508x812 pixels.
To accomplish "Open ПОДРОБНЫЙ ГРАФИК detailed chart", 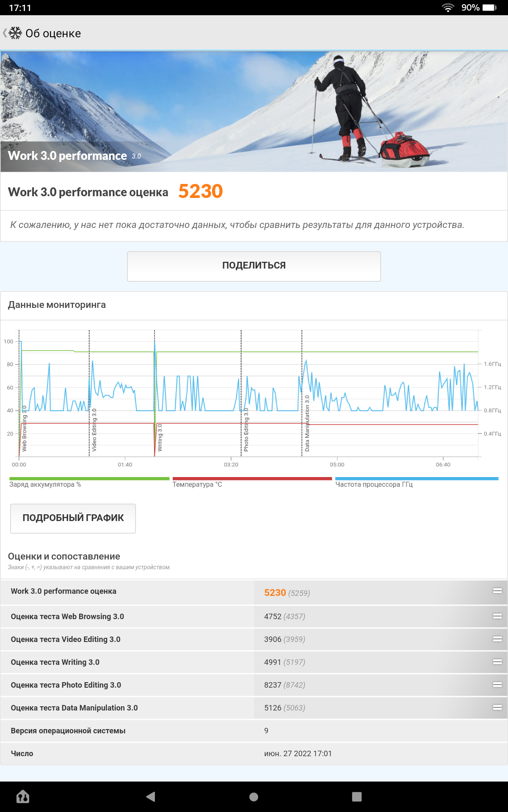I will click(73, 518).
